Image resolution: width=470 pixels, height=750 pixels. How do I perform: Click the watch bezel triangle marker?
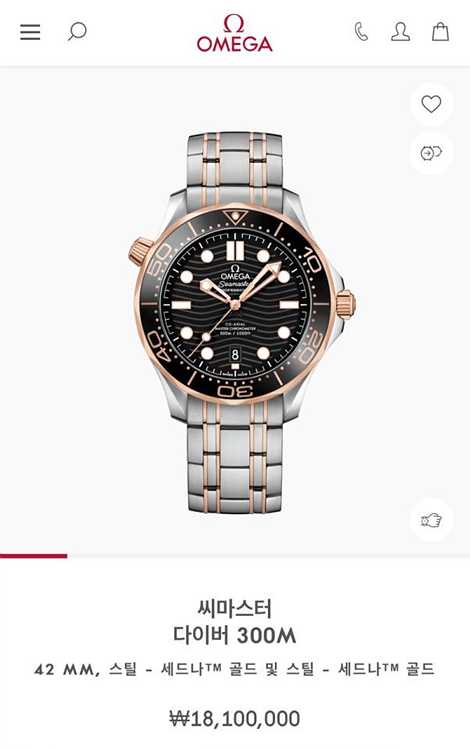[x=235, y=216]
